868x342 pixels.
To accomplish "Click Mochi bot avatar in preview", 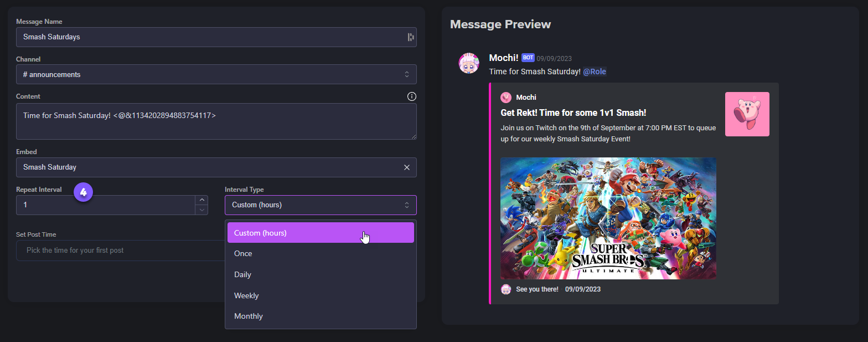I will pos(469,64).
